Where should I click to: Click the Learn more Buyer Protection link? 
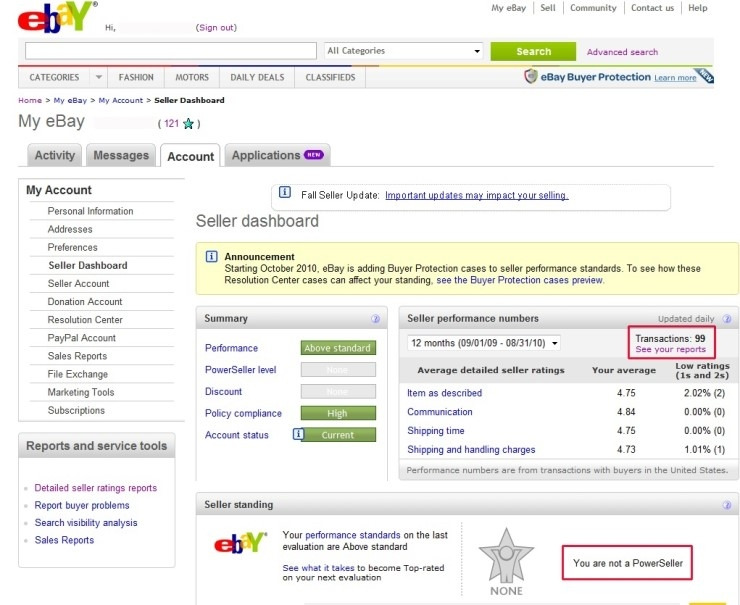point(675,78)
